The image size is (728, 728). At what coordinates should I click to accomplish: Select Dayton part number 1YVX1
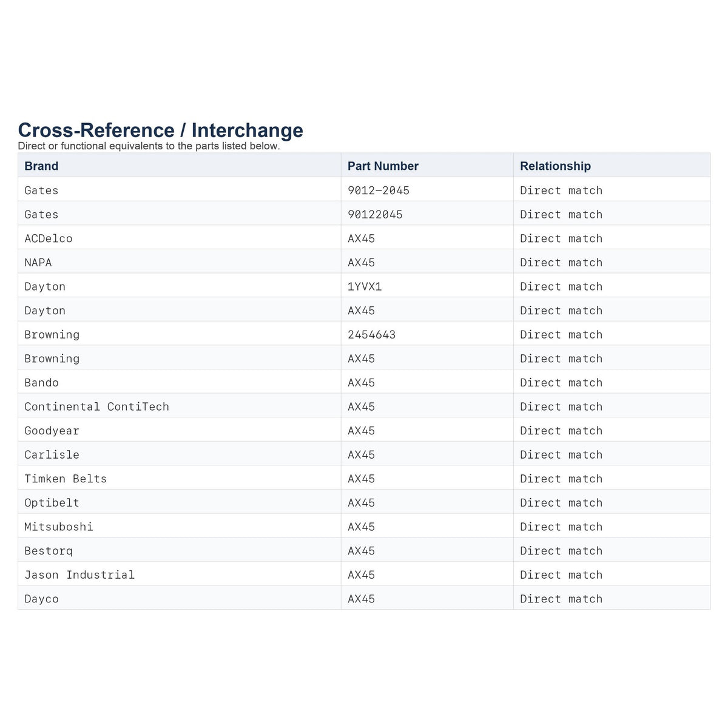[427, 286]
